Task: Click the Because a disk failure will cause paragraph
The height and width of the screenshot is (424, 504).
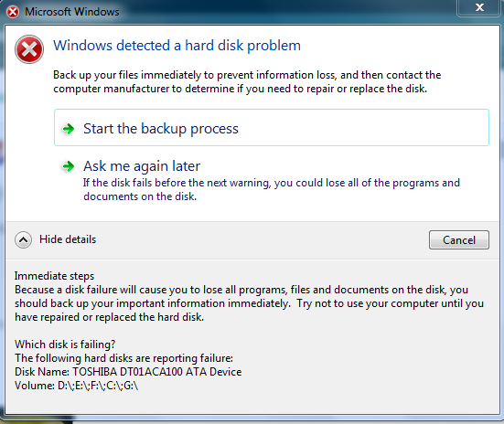Action: coord(249,303)
